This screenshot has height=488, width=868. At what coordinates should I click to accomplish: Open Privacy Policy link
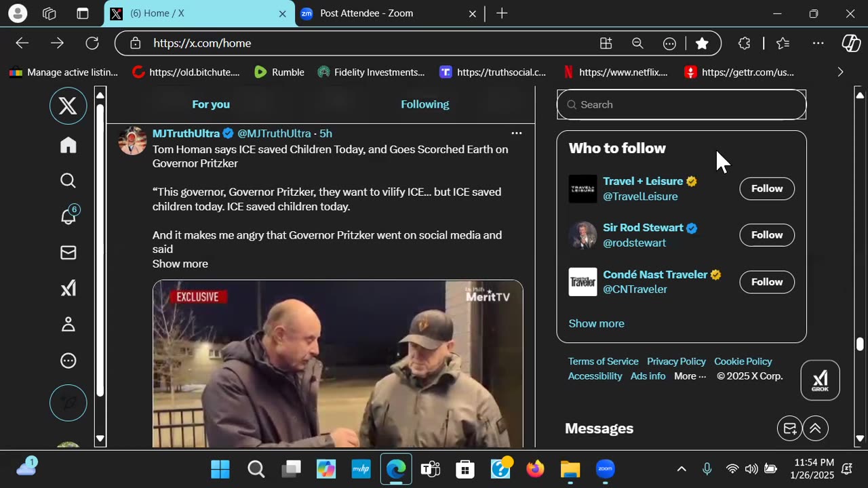676,361
